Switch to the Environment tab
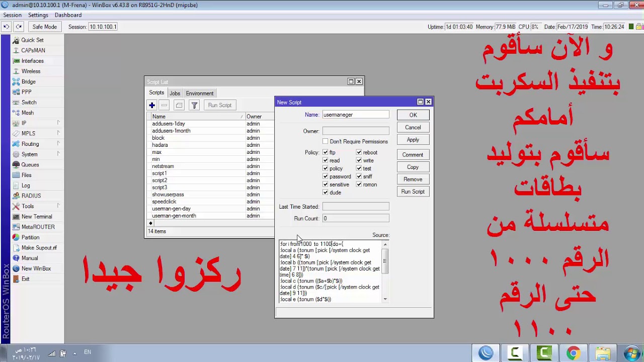The image size is (644, 362). [200, 94]
